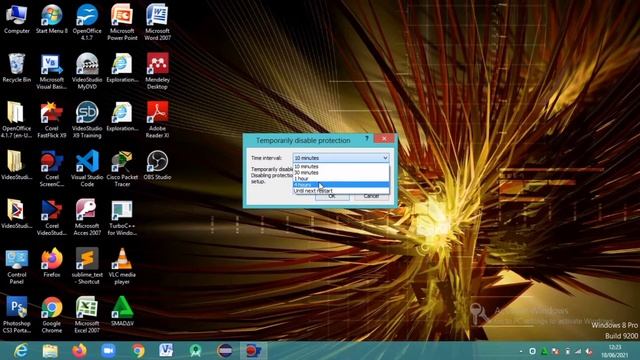Open Start Menu 8 shortcut
640x360 pixels.
tap(52, 20)
